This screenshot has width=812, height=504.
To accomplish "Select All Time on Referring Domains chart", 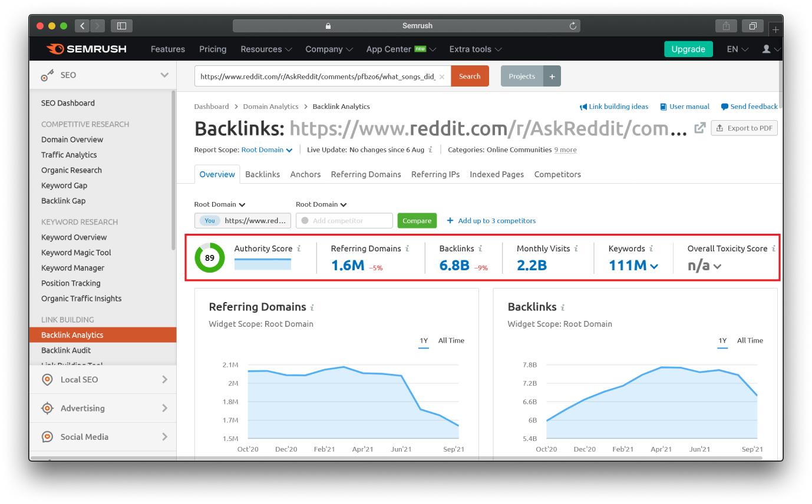I will (451, 340).
